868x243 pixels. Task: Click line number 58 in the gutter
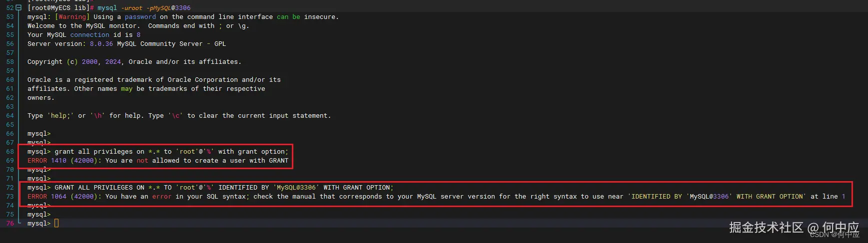tap(10, 62)
